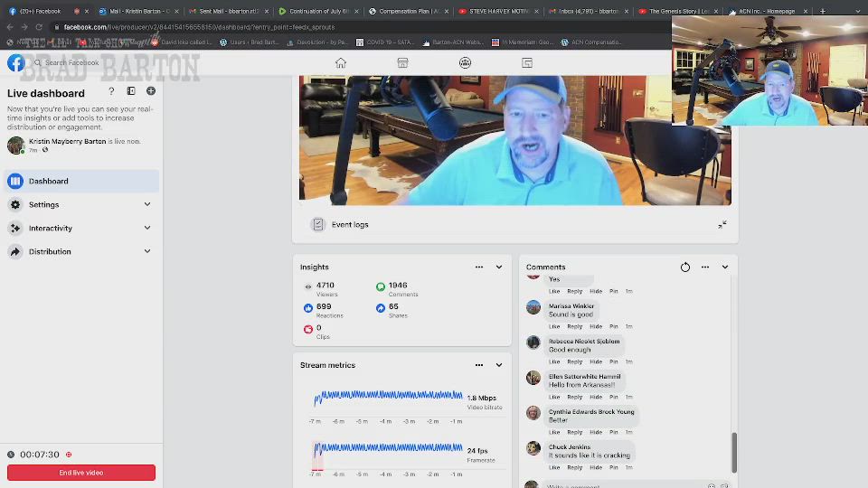Click the help question mark icon
The image size is (868, 488).
tap(112, 91)
